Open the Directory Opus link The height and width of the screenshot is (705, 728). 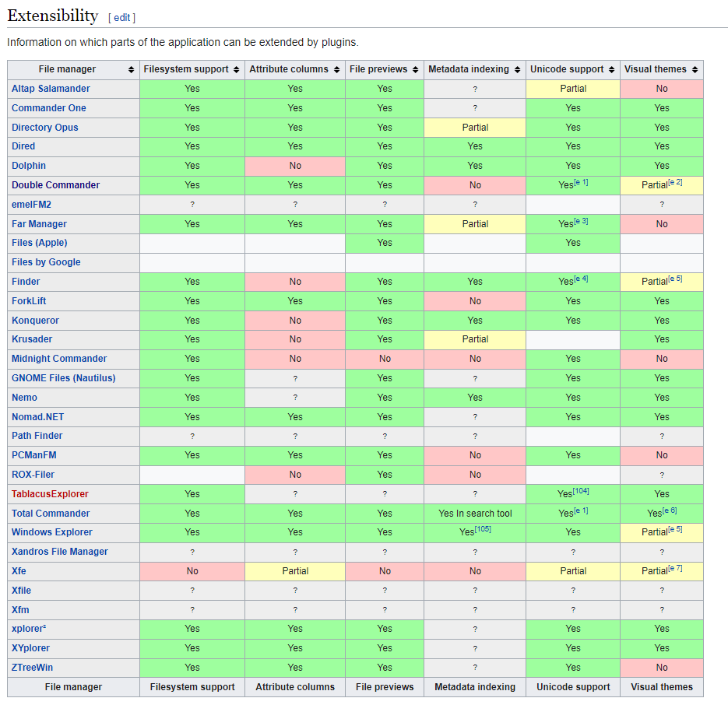click(x=45, y=128)
